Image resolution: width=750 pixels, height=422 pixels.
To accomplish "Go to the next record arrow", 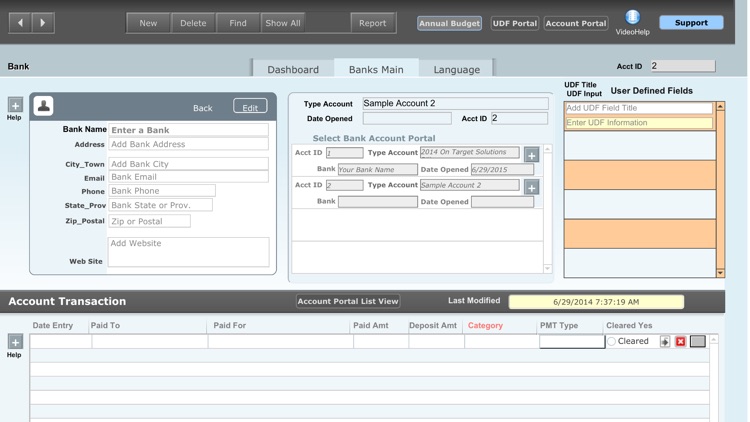I will click(43, 22).
